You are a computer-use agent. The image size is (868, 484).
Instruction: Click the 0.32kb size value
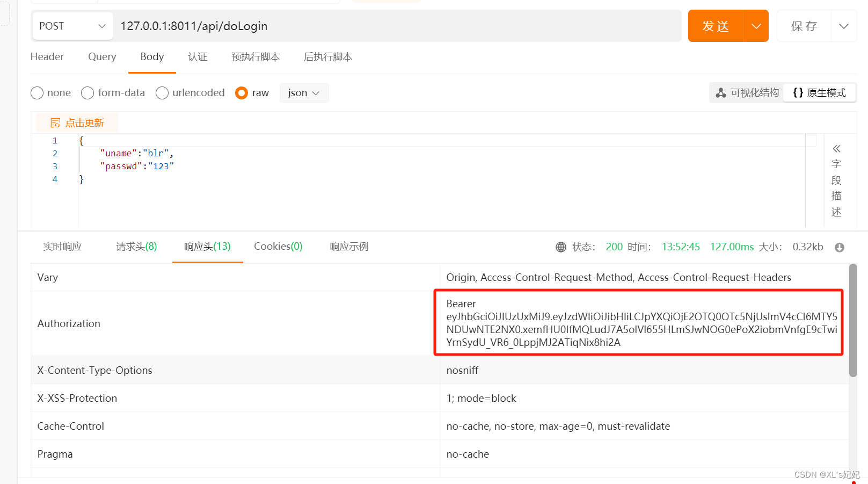pos(808,247)
